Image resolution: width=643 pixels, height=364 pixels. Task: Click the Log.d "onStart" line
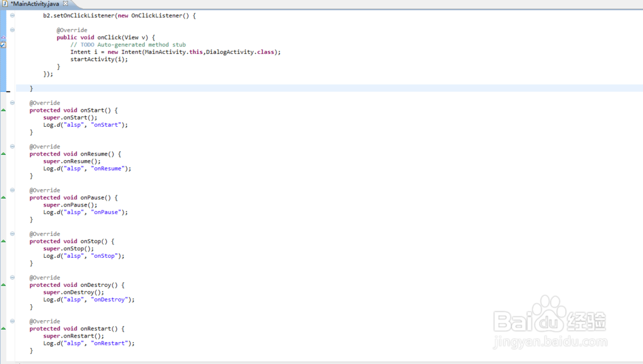[86, 125]
